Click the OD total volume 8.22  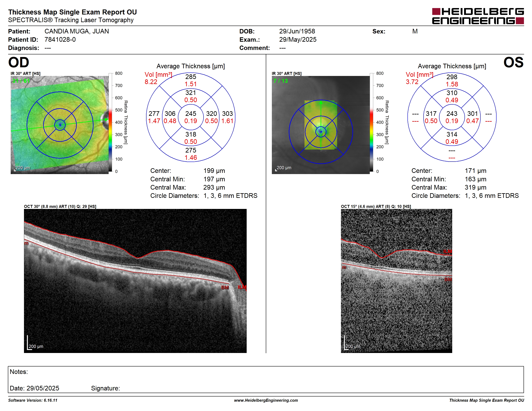(x=151, y=82)
